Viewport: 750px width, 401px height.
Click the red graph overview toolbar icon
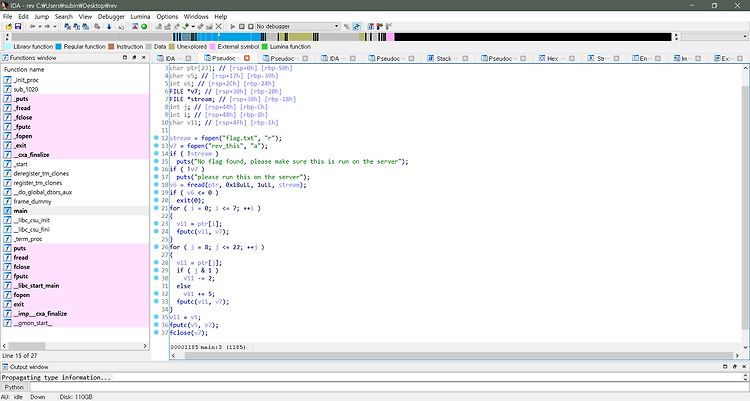(135, 26)
